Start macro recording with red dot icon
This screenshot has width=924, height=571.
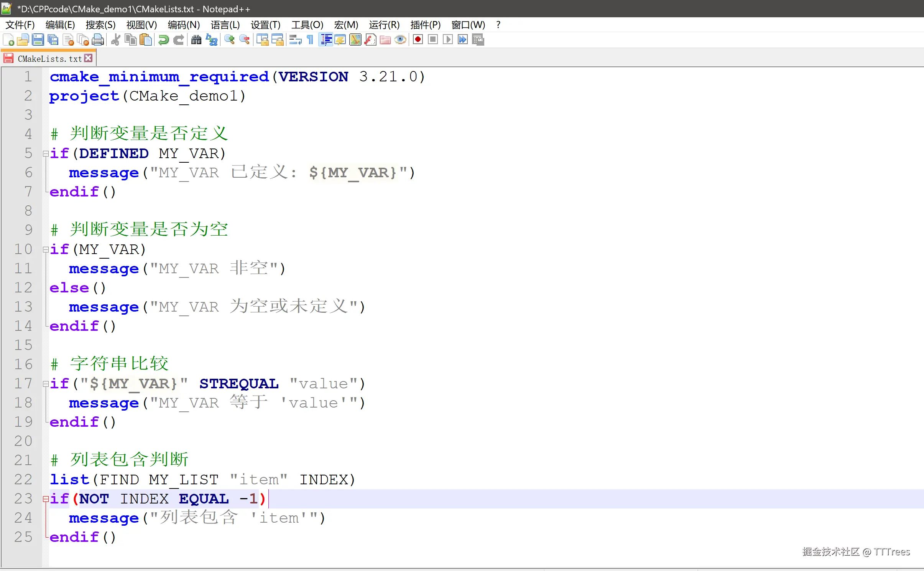point(418,40)
